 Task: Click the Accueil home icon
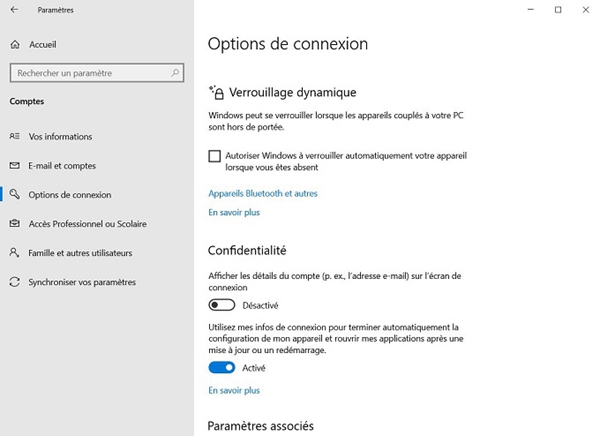(15, 45)
